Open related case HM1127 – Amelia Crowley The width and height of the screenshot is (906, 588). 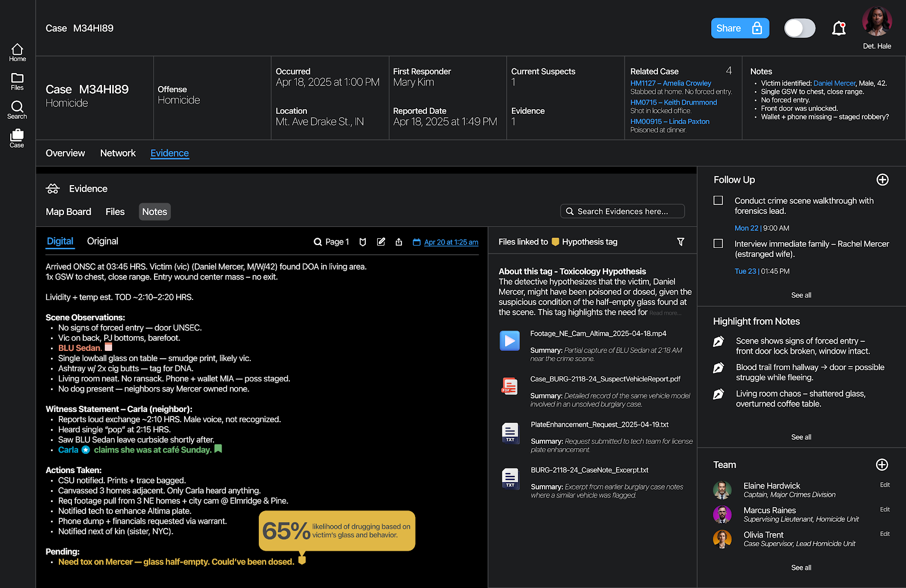[x=670, y=83]
